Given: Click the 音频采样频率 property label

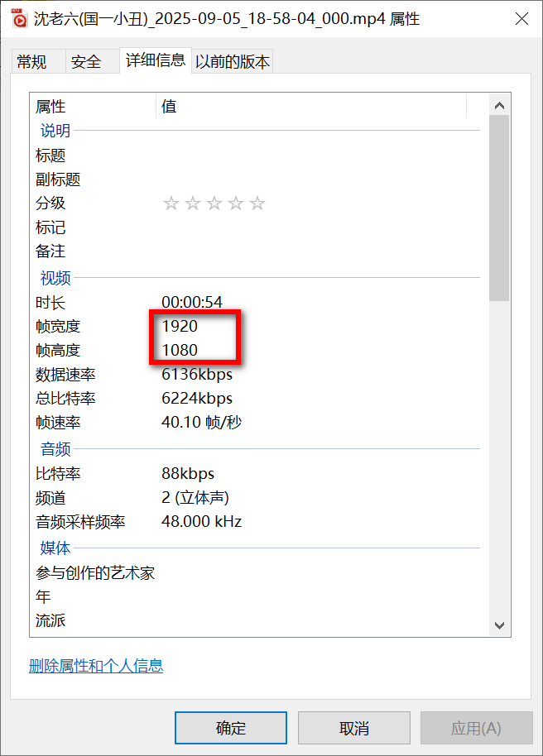Looking at the screenshot, I should point(80,522).
